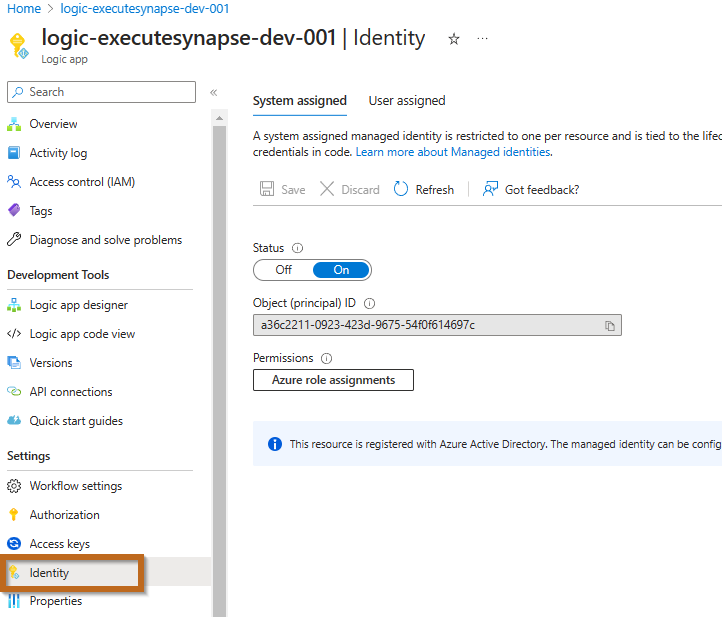Click the Got feedback person icon
722x617 pixels.
(490, 189)
